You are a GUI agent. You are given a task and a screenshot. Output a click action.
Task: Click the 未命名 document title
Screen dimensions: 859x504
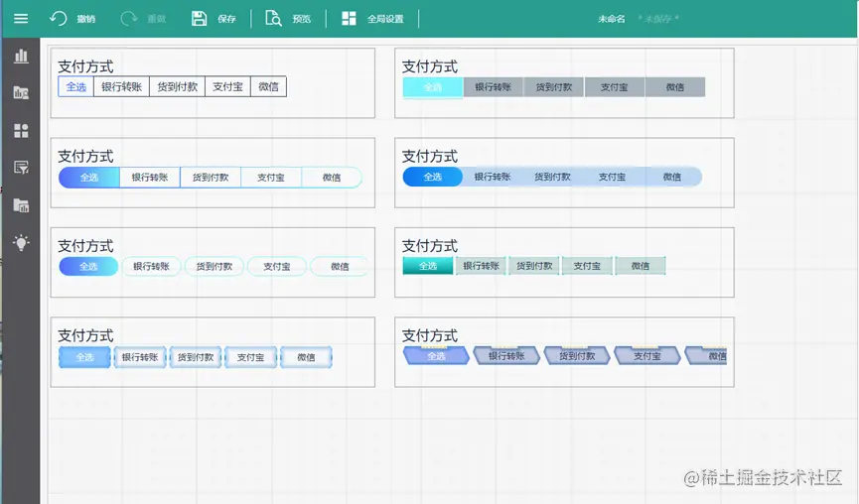(612, 19)
